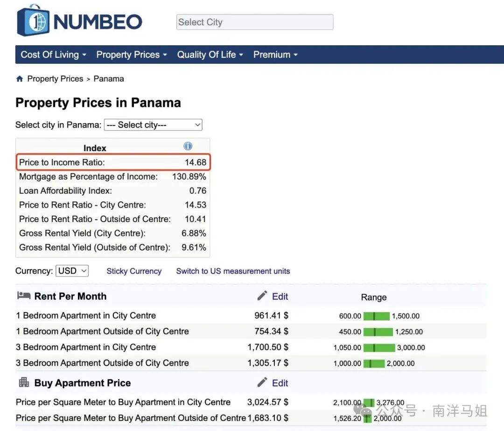Click the Range column header

coord(373,297)
